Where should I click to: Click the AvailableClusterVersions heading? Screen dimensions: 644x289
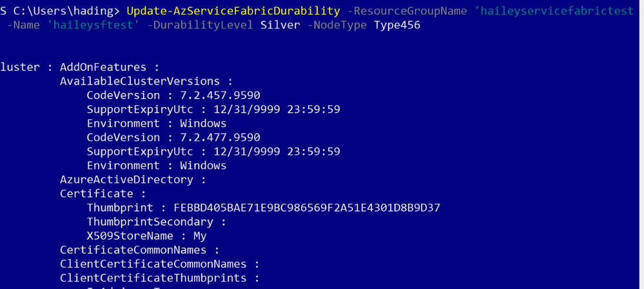coord(146,81)
